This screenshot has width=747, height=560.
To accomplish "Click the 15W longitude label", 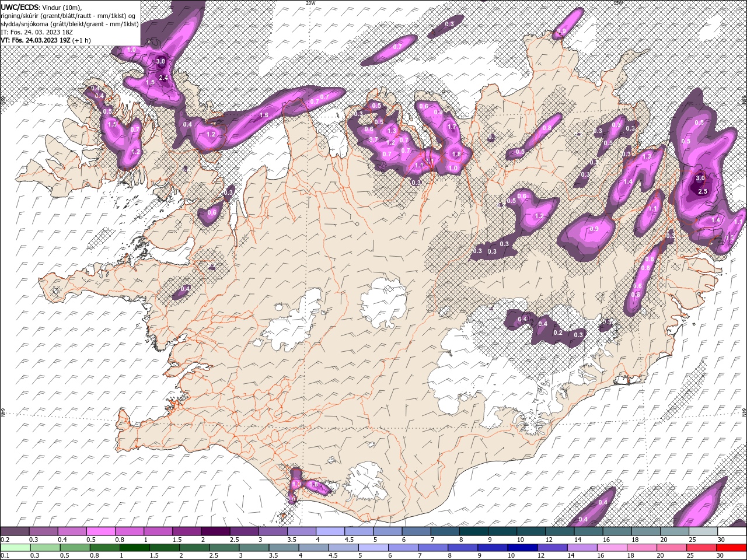I will pos(618,3).
